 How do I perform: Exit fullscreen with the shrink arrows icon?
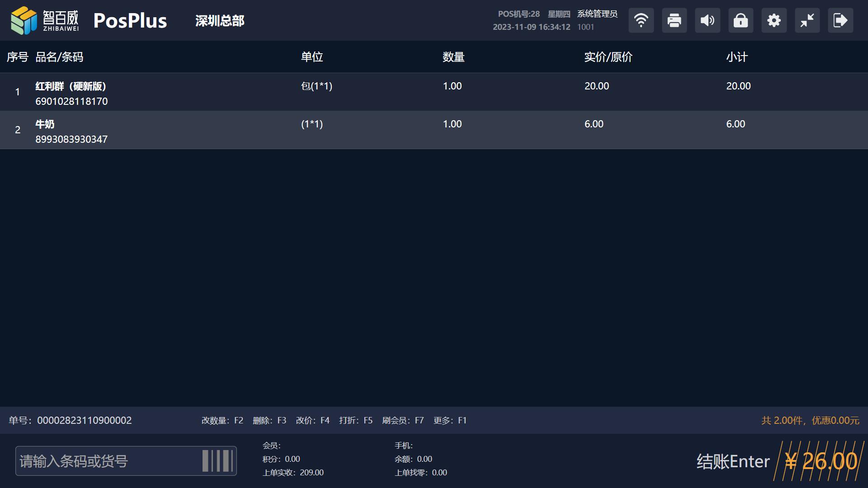[x=807, y=20]
